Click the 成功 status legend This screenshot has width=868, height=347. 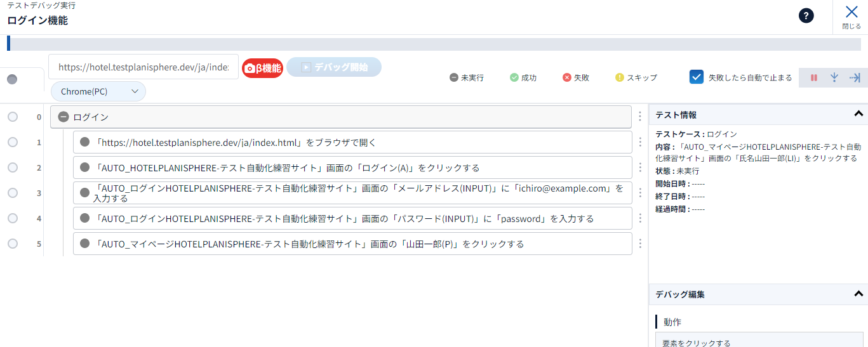click(x=523, y=77)
